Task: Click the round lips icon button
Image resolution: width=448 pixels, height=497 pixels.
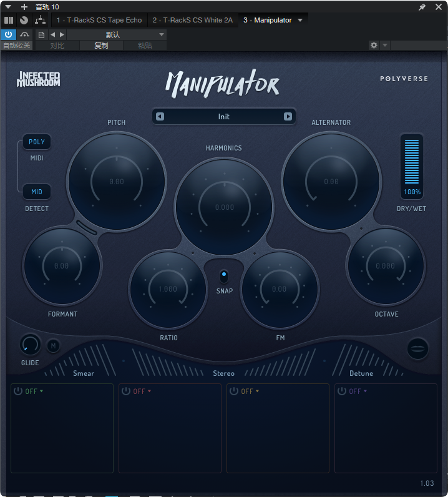Action: [417, 348]
